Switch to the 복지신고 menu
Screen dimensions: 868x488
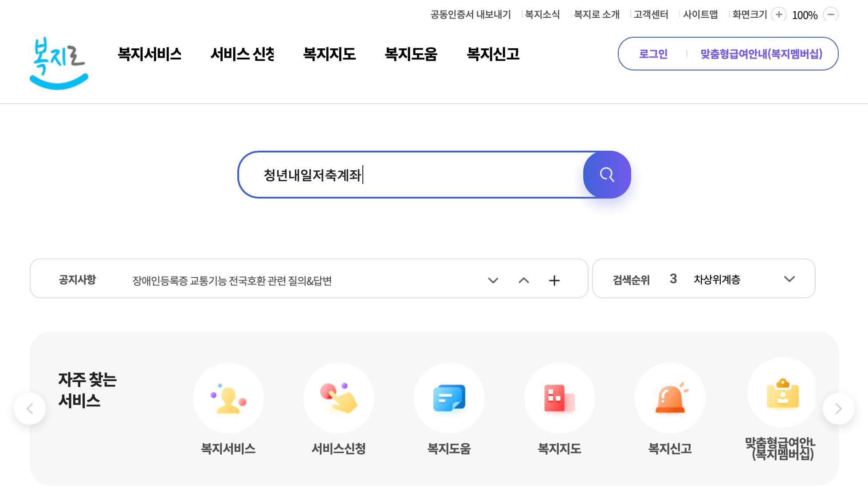493,54
